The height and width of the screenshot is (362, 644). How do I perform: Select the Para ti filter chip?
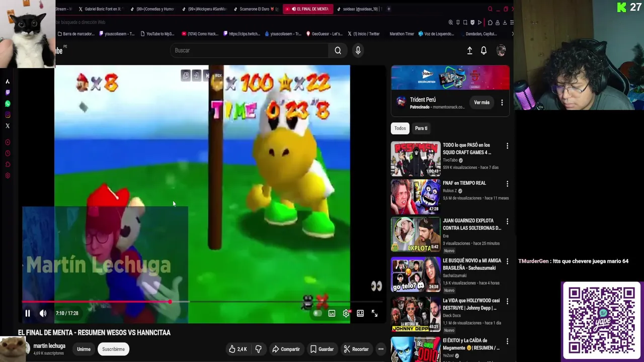click(421, 128)
